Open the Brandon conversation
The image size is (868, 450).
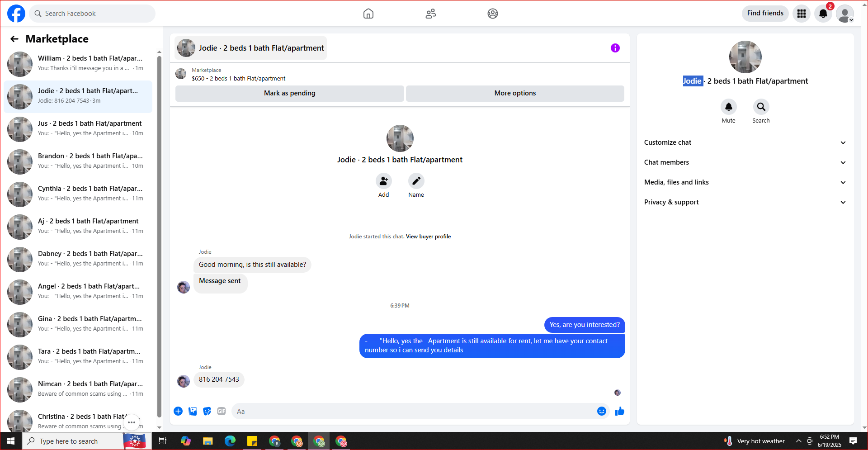click(x=78, y=162)
